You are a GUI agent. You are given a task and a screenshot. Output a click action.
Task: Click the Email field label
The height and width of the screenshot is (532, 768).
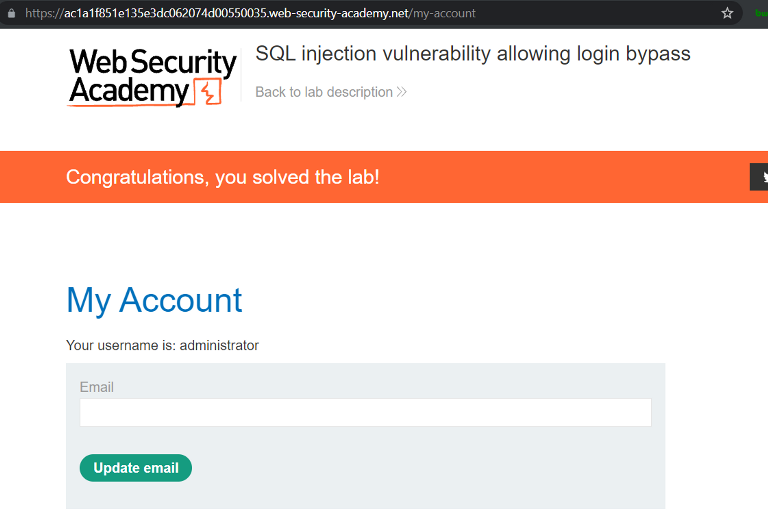tap(96, 387)
